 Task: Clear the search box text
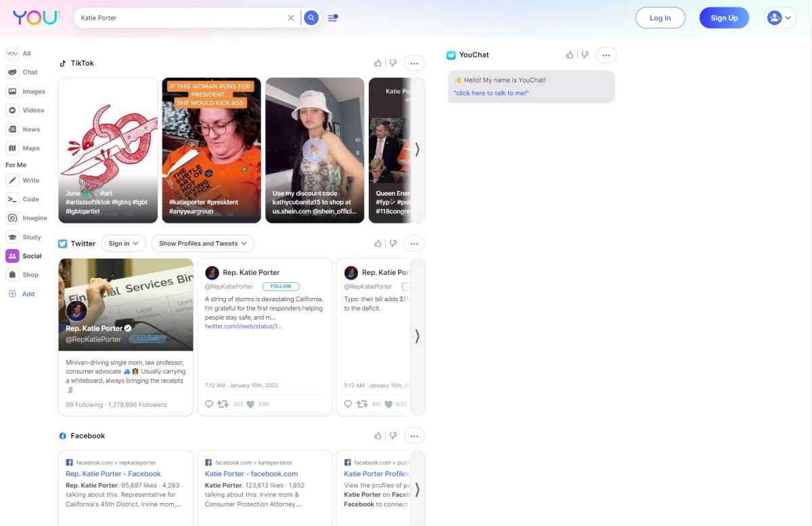click(x=291, y=18)
